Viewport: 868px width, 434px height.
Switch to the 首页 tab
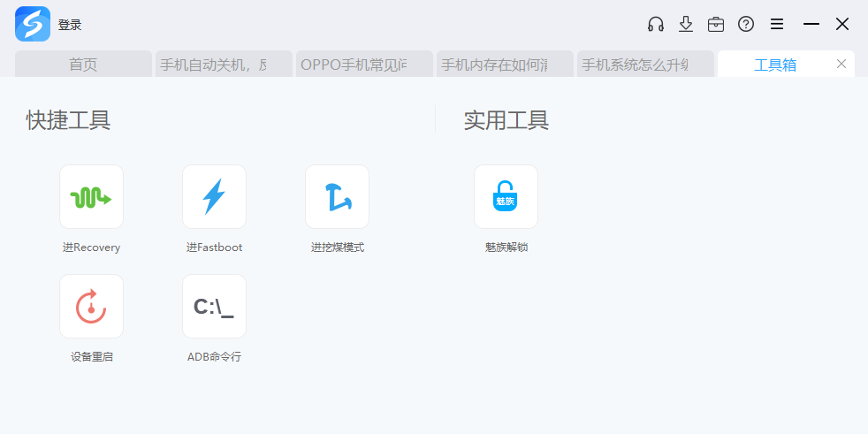click(x=83, y=65)
